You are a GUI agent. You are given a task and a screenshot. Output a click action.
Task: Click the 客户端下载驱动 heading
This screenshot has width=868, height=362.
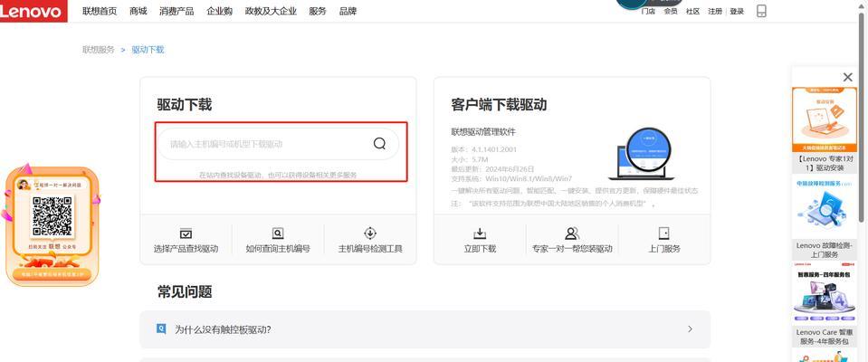[499, 104]
